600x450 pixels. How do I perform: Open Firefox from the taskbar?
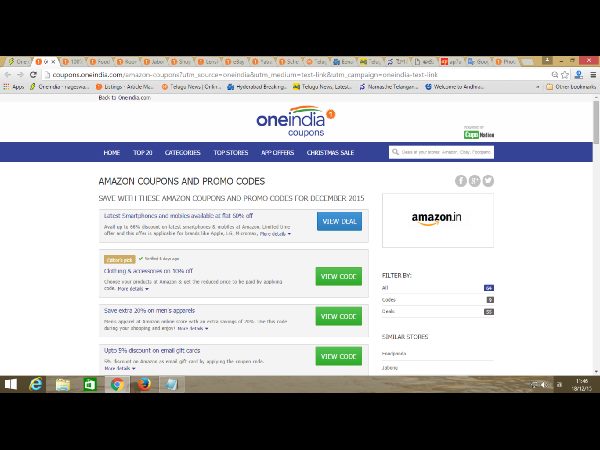tap(143, 384)
